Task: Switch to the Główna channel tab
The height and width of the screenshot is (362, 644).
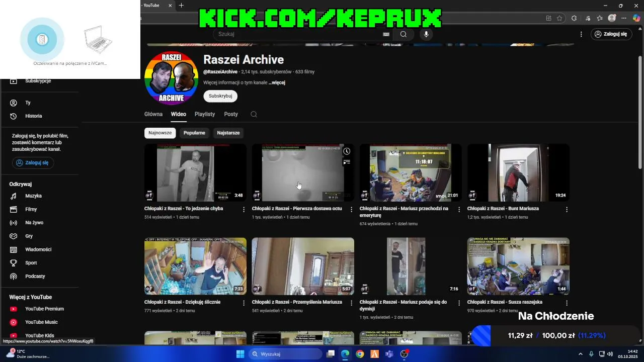Action: [x=153, y=114]
